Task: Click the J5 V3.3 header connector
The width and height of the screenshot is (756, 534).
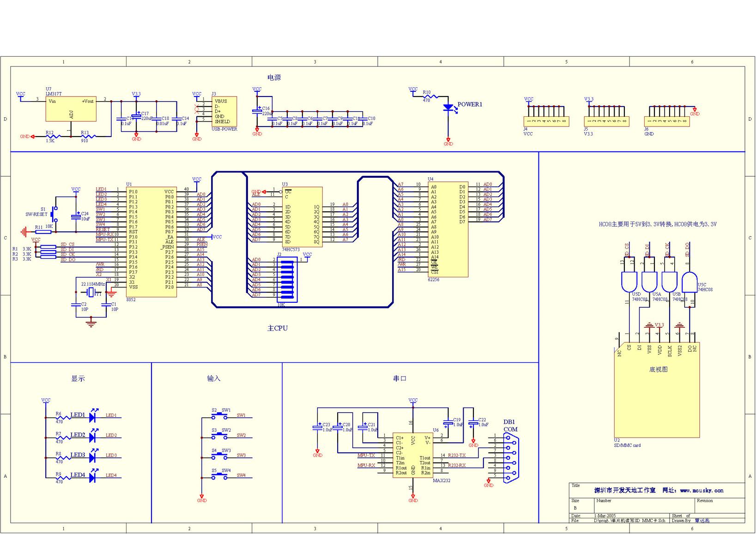Action: tap(606, 121)
